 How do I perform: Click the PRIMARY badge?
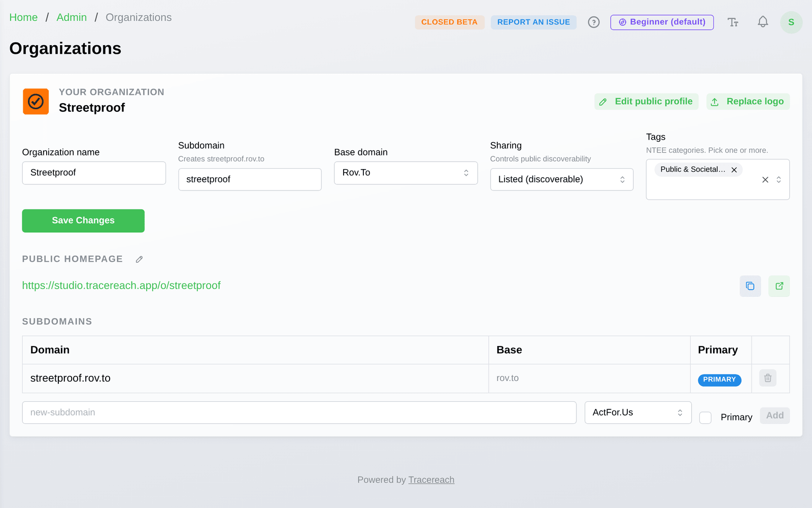pos(720,380)
